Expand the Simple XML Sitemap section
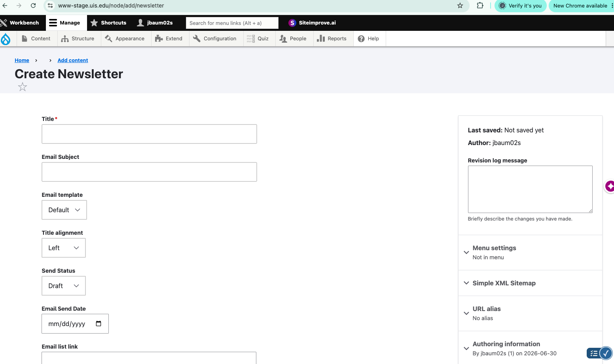614x364 pixels. click(x=530, y=283)
